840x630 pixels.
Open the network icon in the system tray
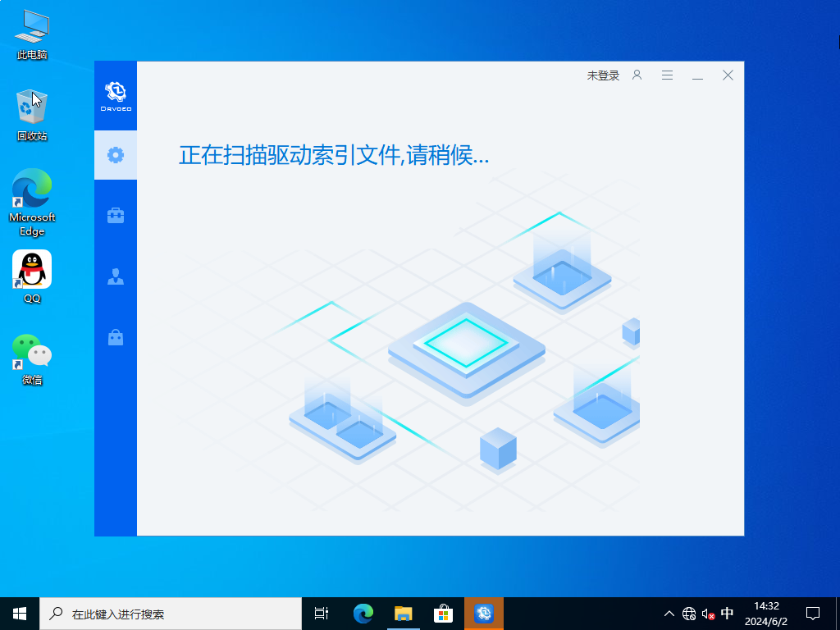point(687,613)
